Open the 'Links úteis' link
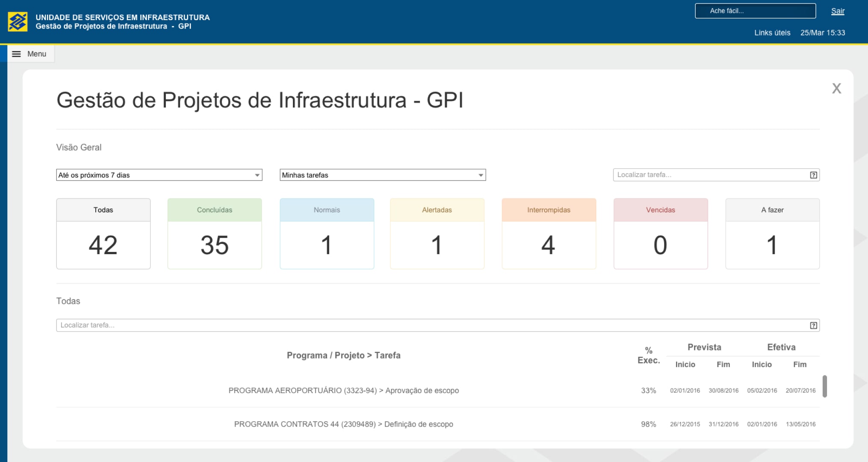This screenshot has width=868, height=462. [x=772, y=33]
